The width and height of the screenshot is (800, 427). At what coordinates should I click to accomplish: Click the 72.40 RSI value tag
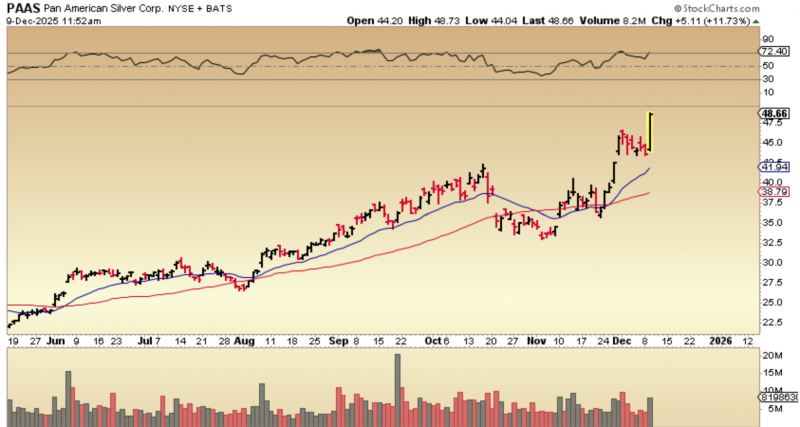click(774, 50)
